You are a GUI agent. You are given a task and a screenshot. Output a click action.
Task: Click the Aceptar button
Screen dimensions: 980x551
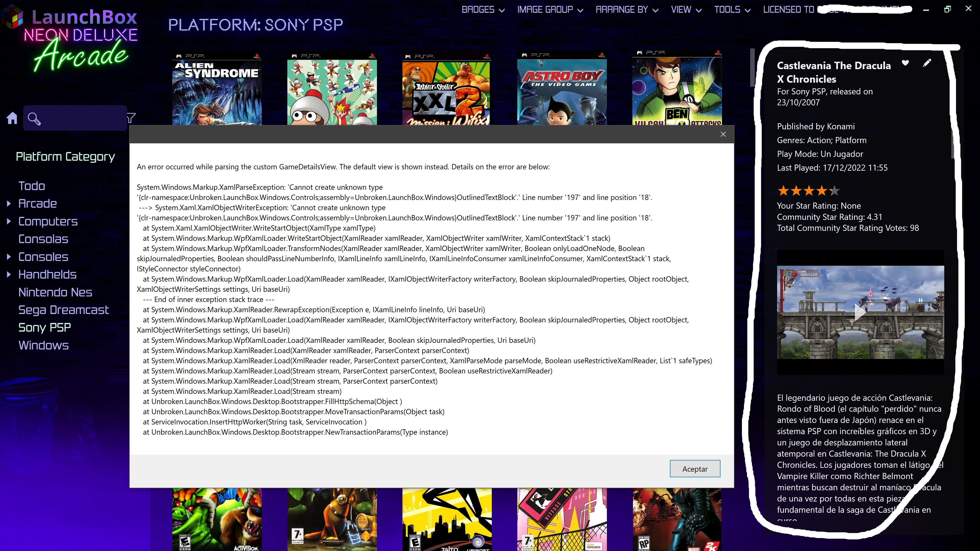coord(695,469)
